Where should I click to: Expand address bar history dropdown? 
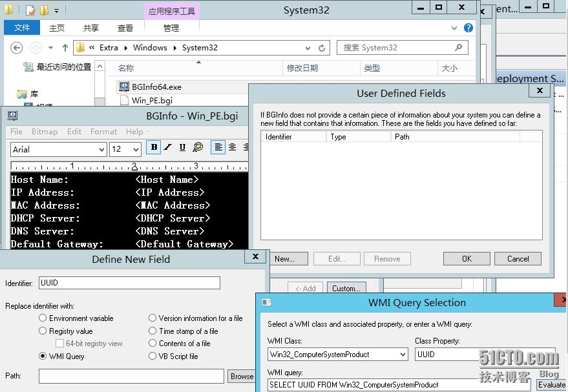308,48
